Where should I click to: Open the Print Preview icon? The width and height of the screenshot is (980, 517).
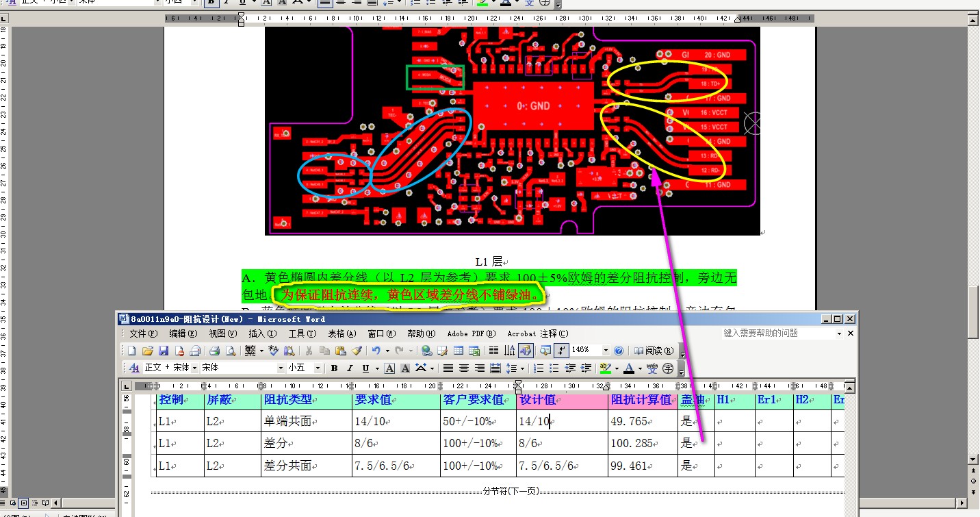click(231, 351)
